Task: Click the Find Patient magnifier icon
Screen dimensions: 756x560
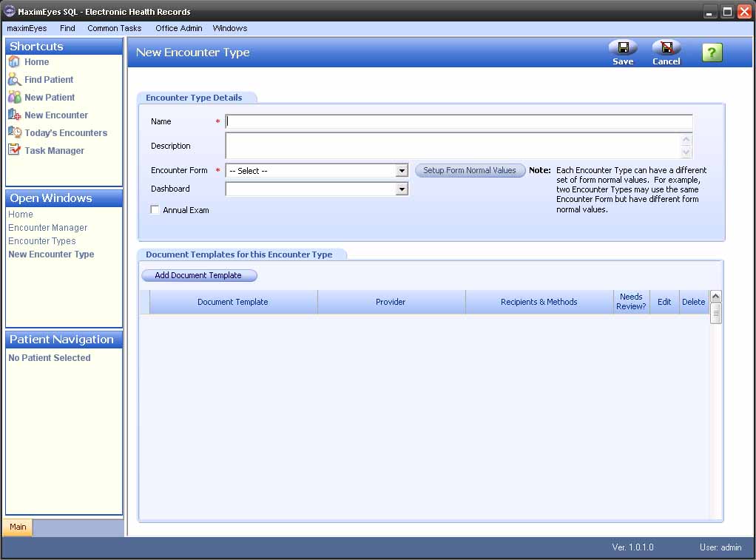Action: tap(15, 80)
